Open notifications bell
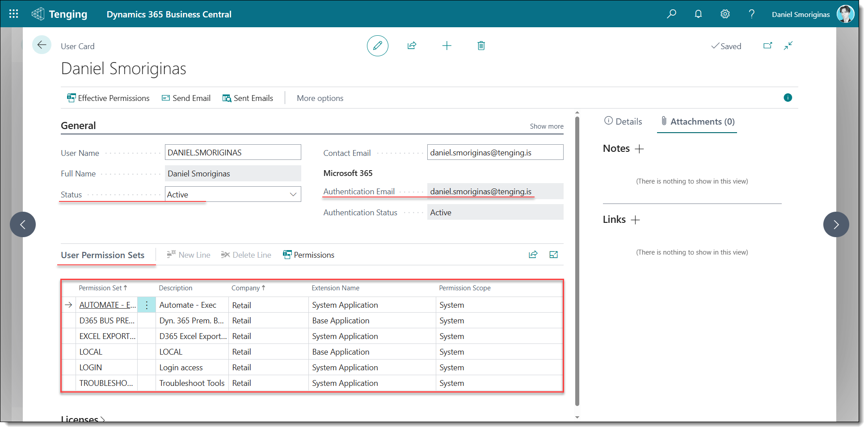The width and height of the screenshot is (868, 431). (x=698, y=14)
